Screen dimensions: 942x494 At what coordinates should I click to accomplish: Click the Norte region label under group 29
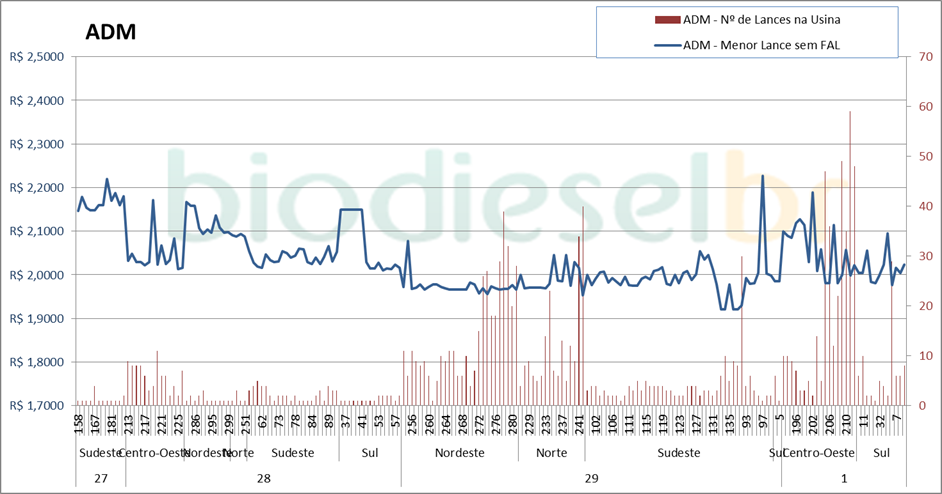point(551,453)
